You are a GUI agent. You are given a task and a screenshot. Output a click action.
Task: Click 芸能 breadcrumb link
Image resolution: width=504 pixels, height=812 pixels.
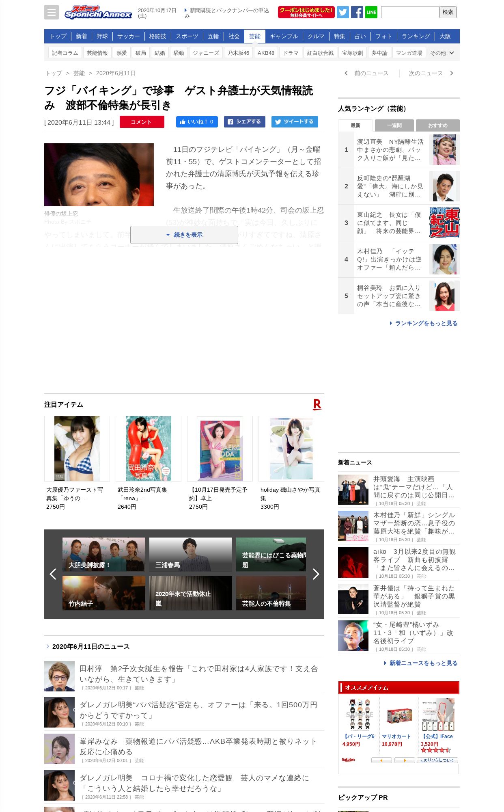pos(79,73)
